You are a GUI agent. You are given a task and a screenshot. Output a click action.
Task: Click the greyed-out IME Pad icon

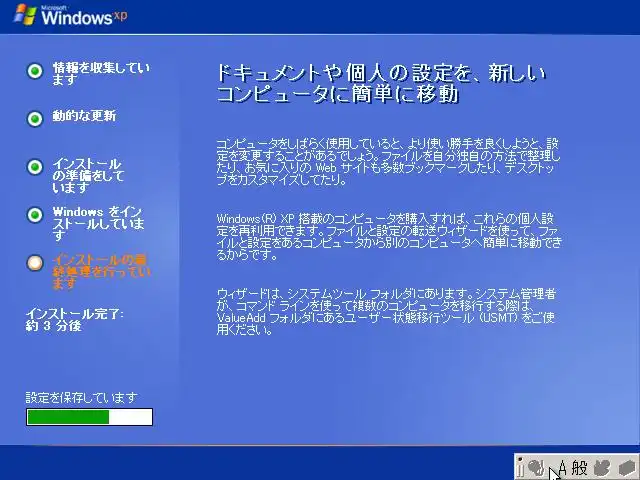(x=602, y=468)
